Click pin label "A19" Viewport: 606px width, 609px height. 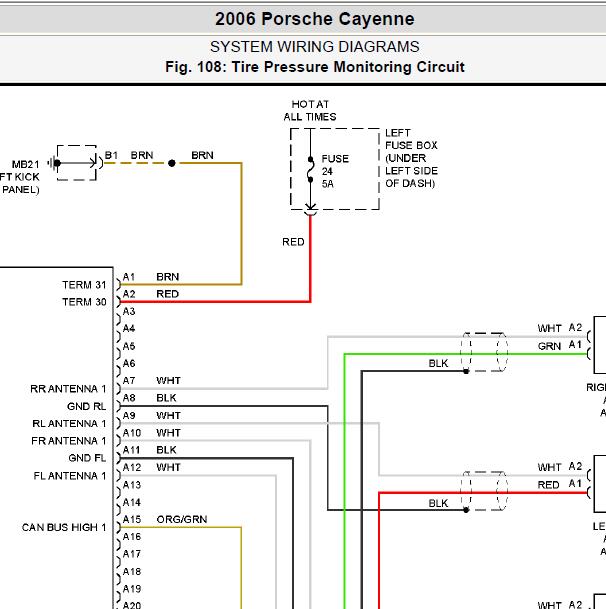point(132,589)
